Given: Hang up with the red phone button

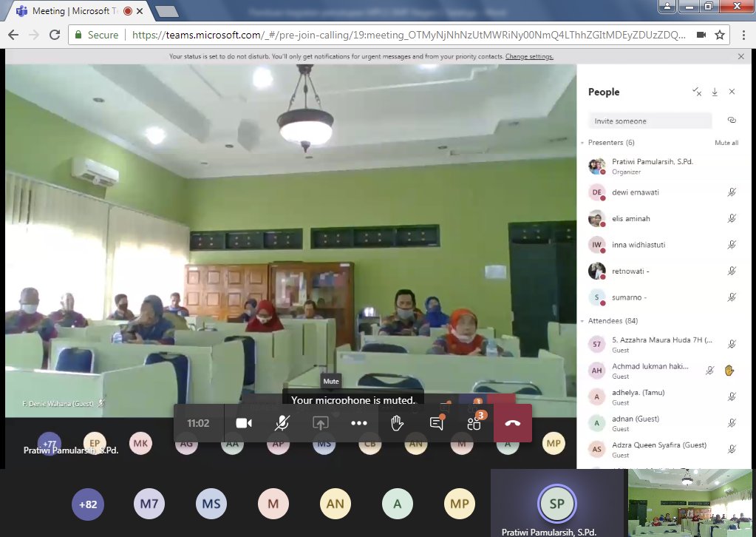Looking at the screenshot, I should click(513, 423).
